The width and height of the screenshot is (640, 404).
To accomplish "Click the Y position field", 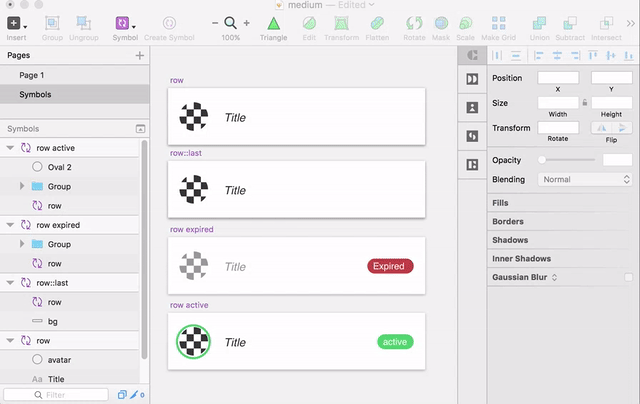I will point(611,78).
